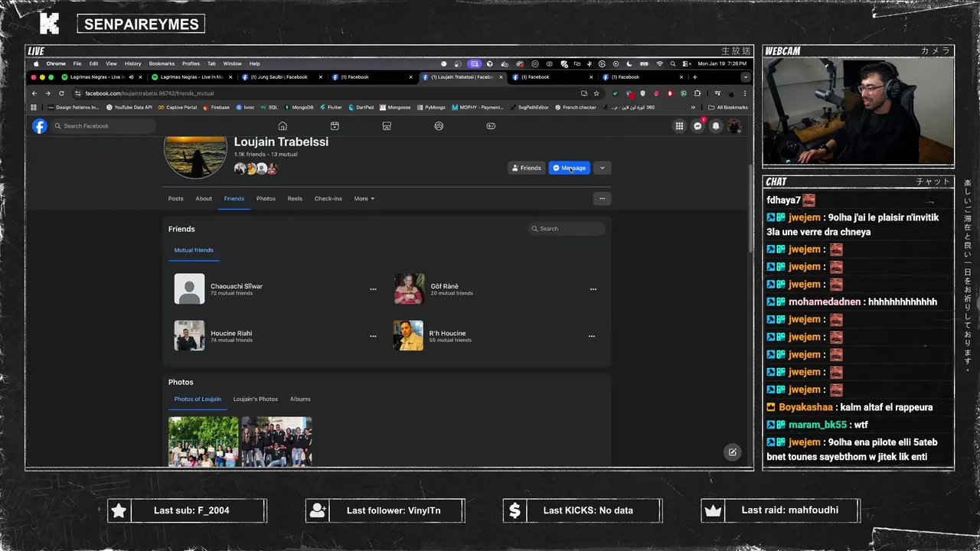
Task: Switch to first Lagrimas Negras tab
Action: [x=101, y=77]
